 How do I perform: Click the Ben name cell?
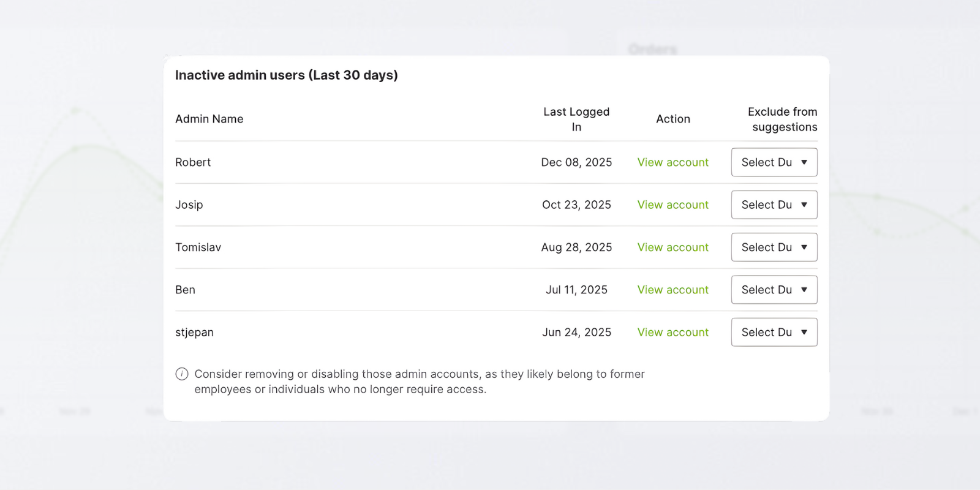click(x=185, y=290)
